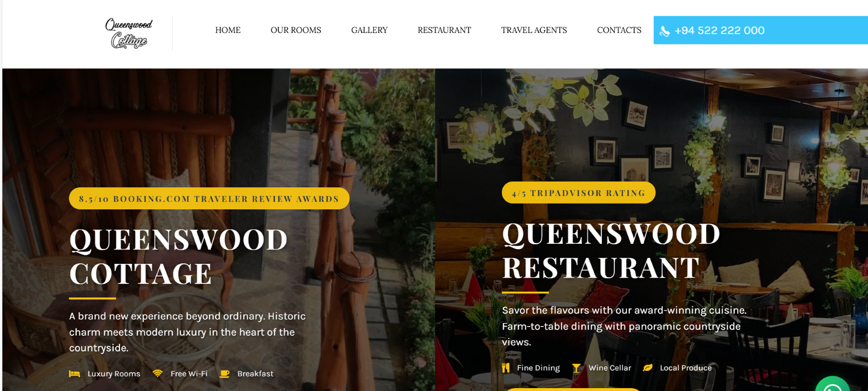Click the Queenswood Cottage heading

178,257
